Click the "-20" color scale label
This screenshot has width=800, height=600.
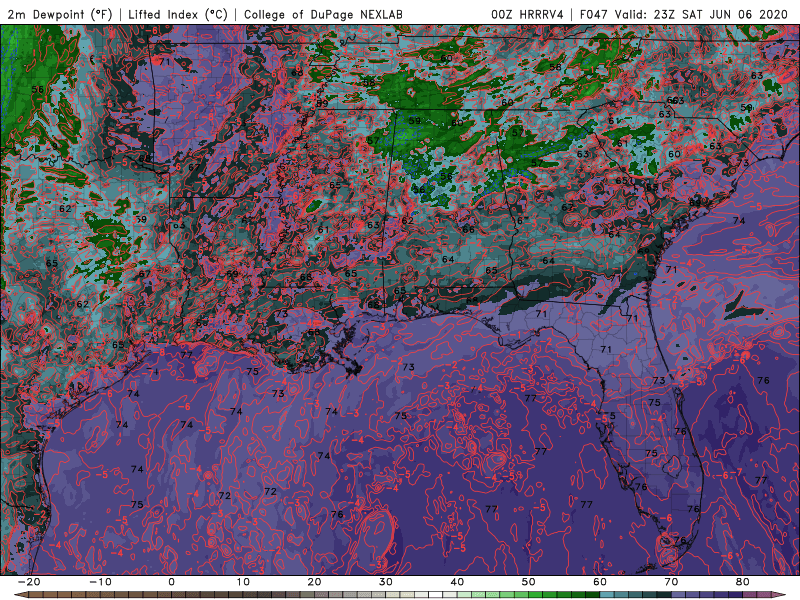pyautogui.click(x=29, y=582)
